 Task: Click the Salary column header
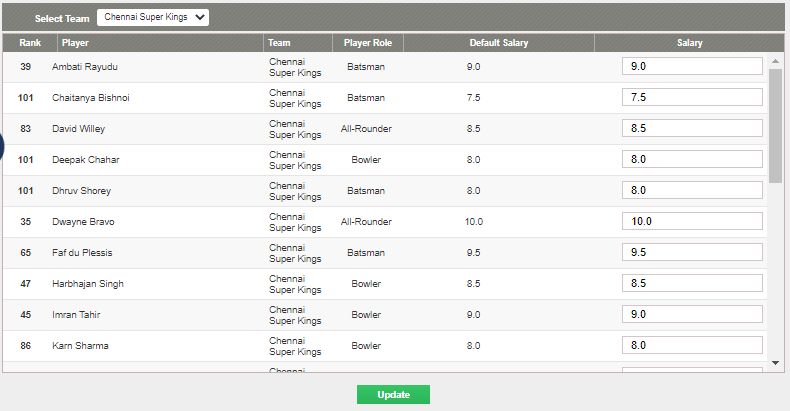tap(689, 43)
